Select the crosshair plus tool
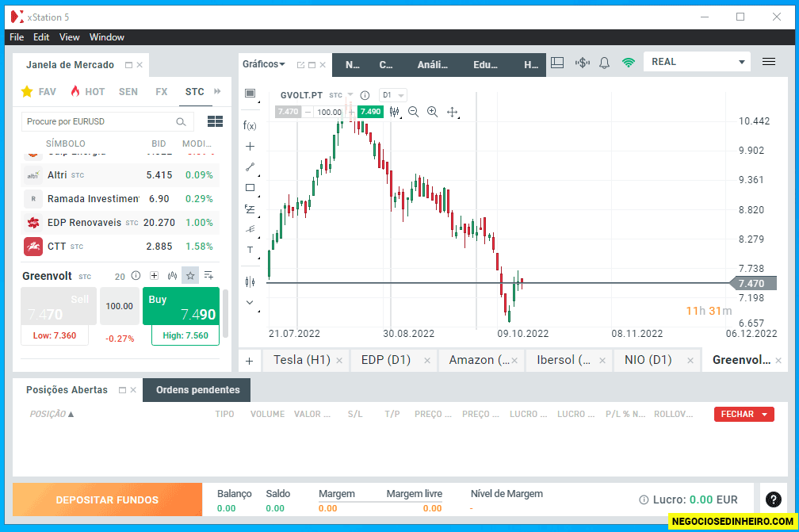The image size is (799, 532). [x=250, y=147]
